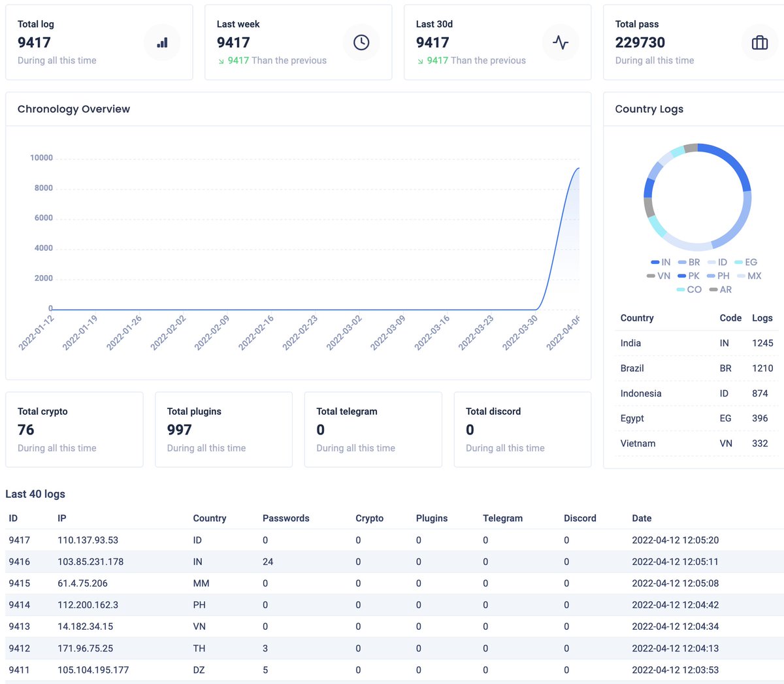Click the Egypt row in country table
This screenshot has width=784, height=684.
point(696,418)
